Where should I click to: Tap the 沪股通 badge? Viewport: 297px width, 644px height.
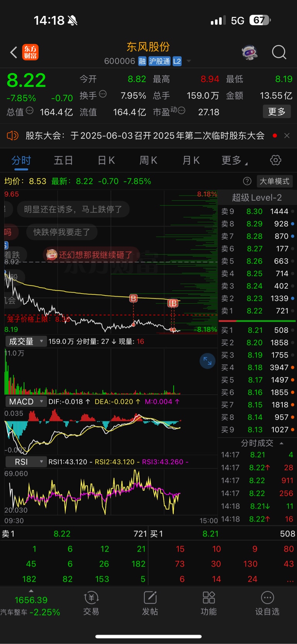click(x=159, y=61)
